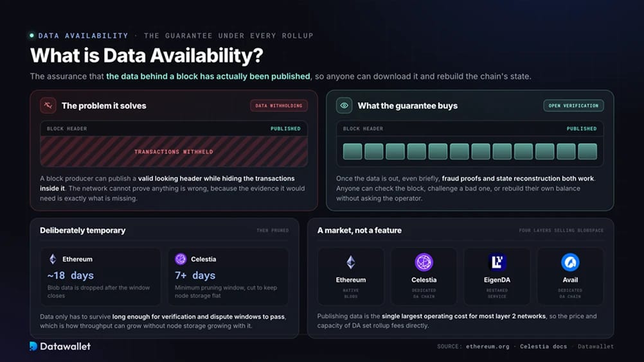Click the last green data block square
The width and height of the screenshot is (644, 362).
click(x=587, y=151)
